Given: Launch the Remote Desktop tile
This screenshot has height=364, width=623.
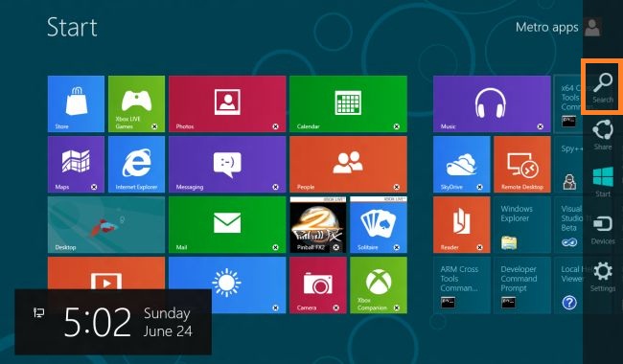Looking at the screenshot, I should pos(522,165).
